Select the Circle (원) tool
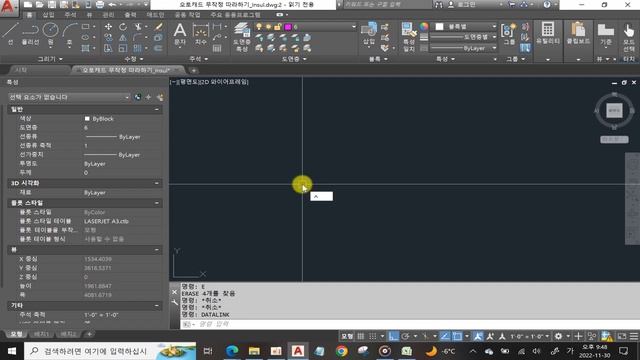Image resolution: width=640 pixels, height=360 pixels. click(x=51, y=33)
